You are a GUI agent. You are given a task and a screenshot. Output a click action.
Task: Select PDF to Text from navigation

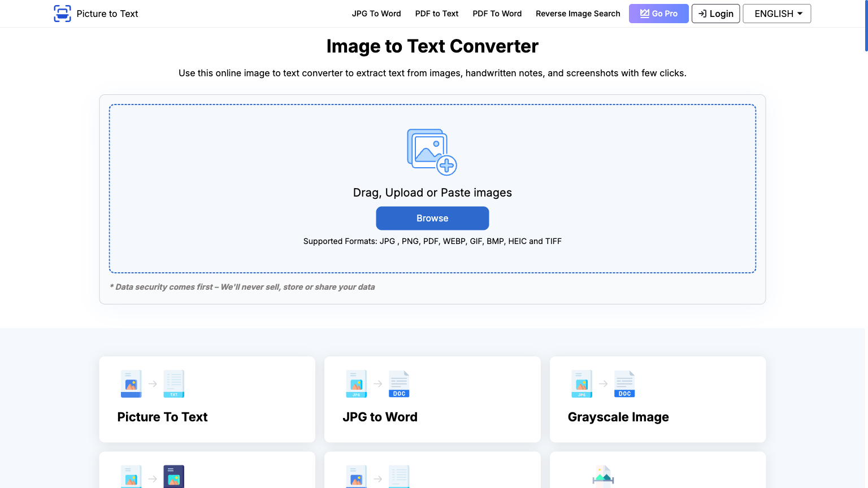(x=436, y=14)
